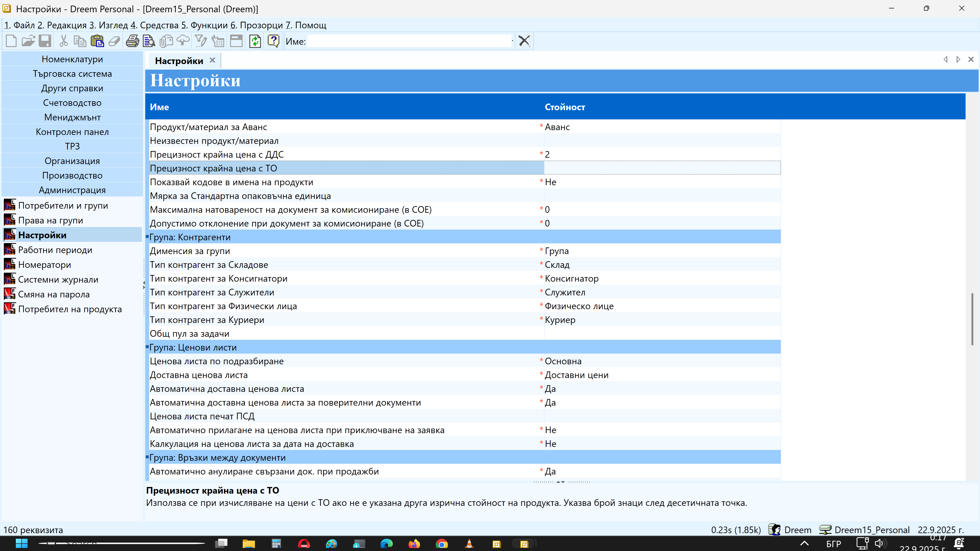Collapse the Група: Ценови листи section
The width and height of the screenshot is (980, 551).
pyautogui.click(x=147, y=347)
